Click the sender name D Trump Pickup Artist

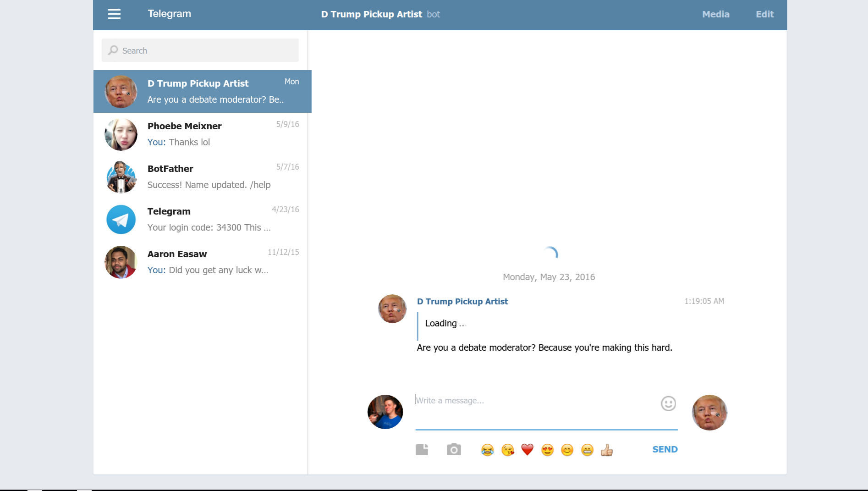462,302
